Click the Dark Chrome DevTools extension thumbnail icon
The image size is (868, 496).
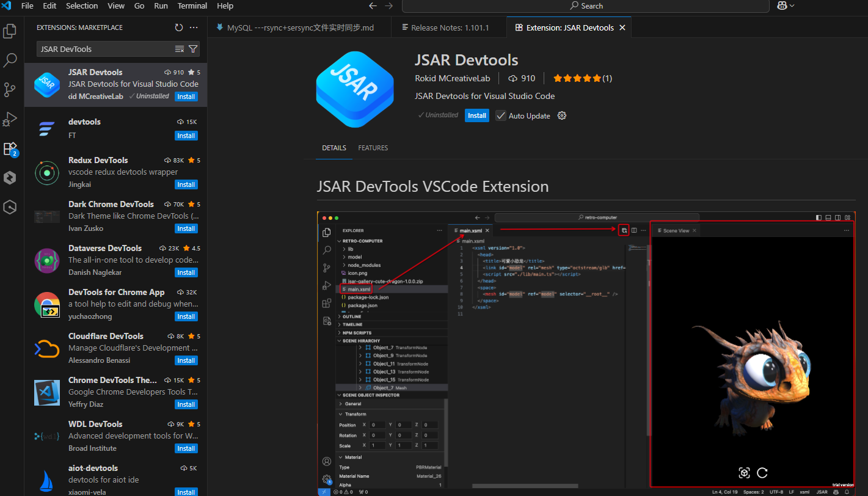click(x=47, y=217)
